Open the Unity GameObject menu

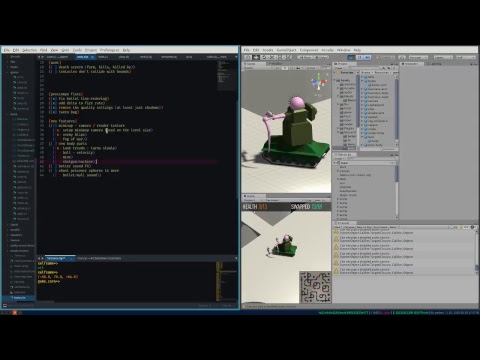286,50
